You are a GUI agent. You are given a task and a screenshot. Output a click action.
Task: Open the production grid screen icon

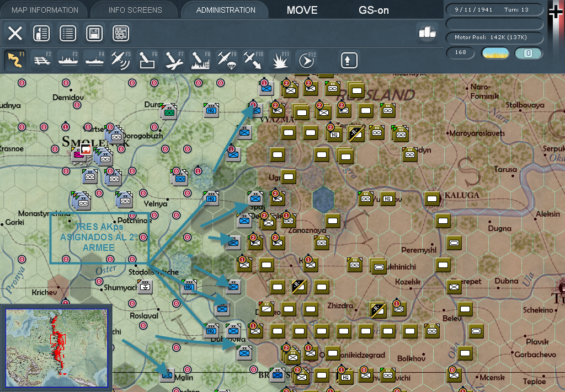click(x=121, y=34)
